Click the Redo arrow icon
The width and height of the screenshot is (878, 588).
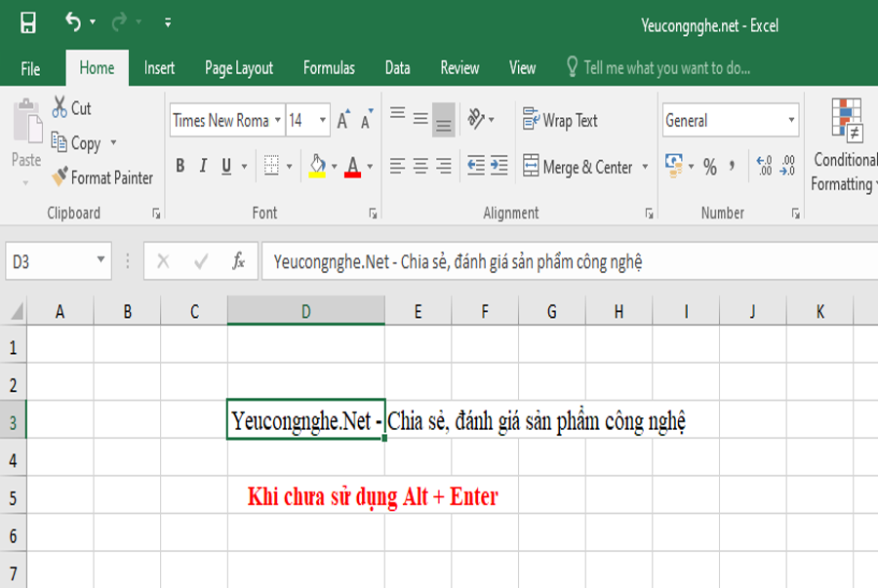(119, 22)
